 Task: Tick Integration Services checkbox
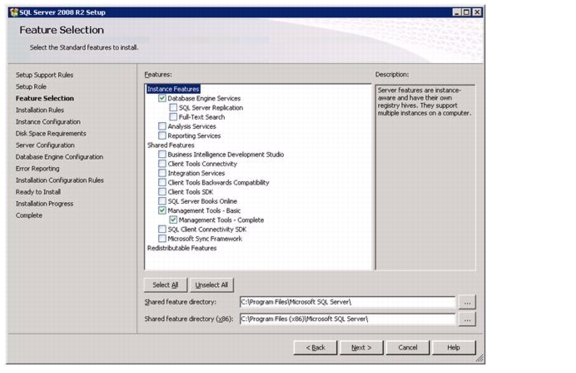[x=162, y=173]
